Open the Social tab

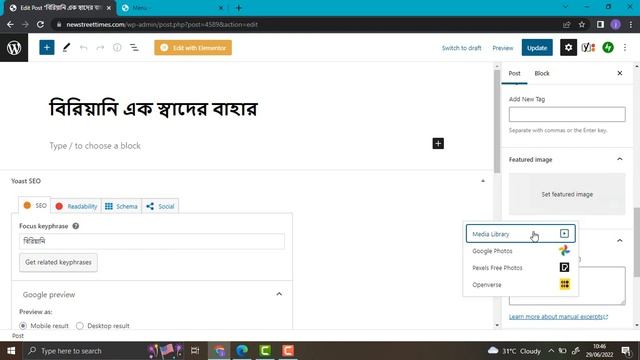coord(160,206)
